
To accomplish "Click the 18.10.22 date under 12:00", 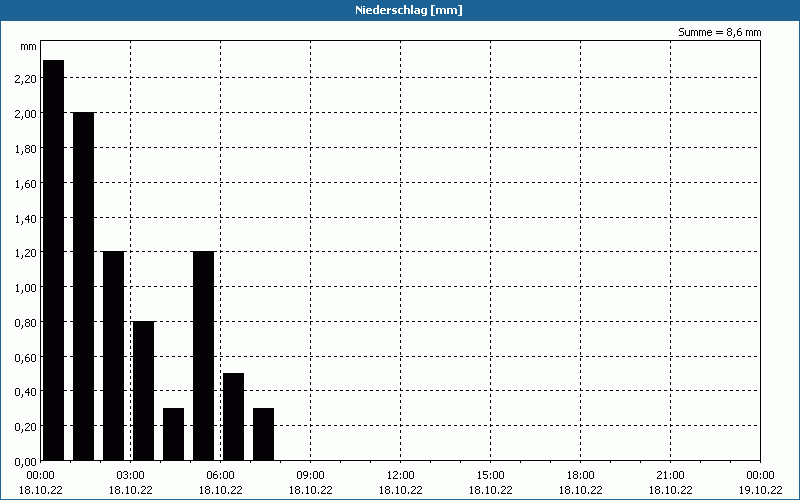I will (x=401, y=490).
